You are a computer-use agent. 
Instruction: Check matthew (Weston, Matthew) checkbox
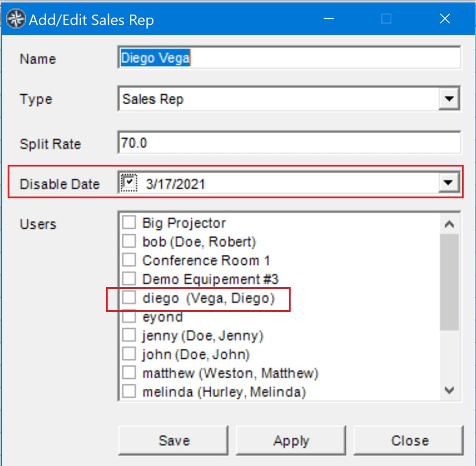tap(129, 372)
